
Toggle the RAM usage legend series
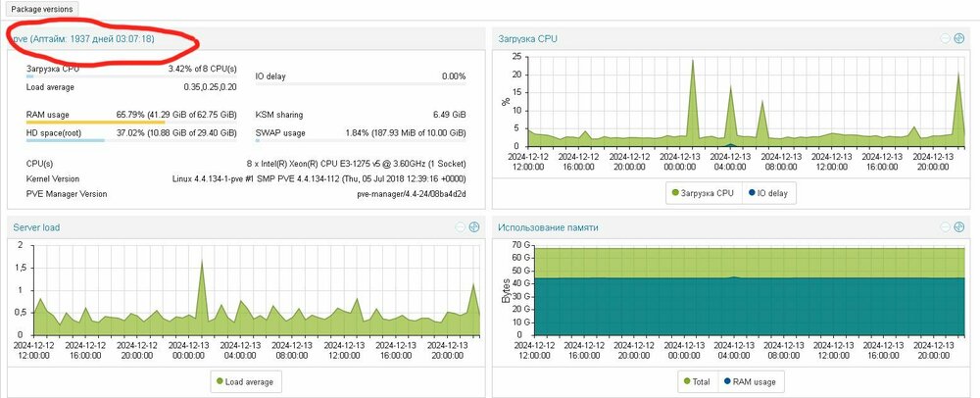(x=750, y=380)
